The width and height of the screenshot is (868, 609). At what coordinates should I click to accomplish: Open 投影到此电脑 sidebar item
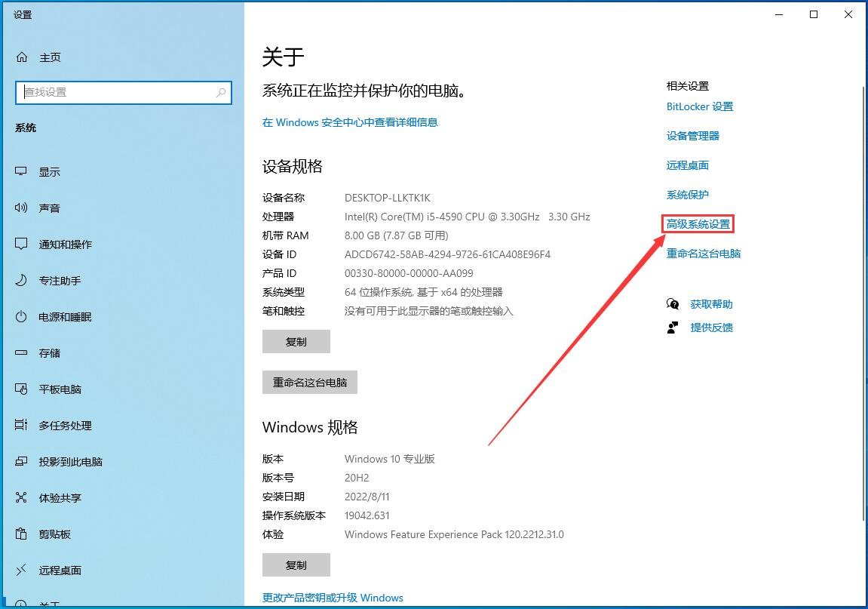70,462
